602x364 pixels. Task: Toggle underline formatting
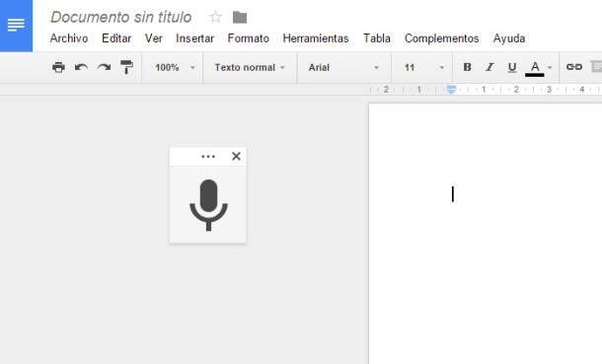512,67
